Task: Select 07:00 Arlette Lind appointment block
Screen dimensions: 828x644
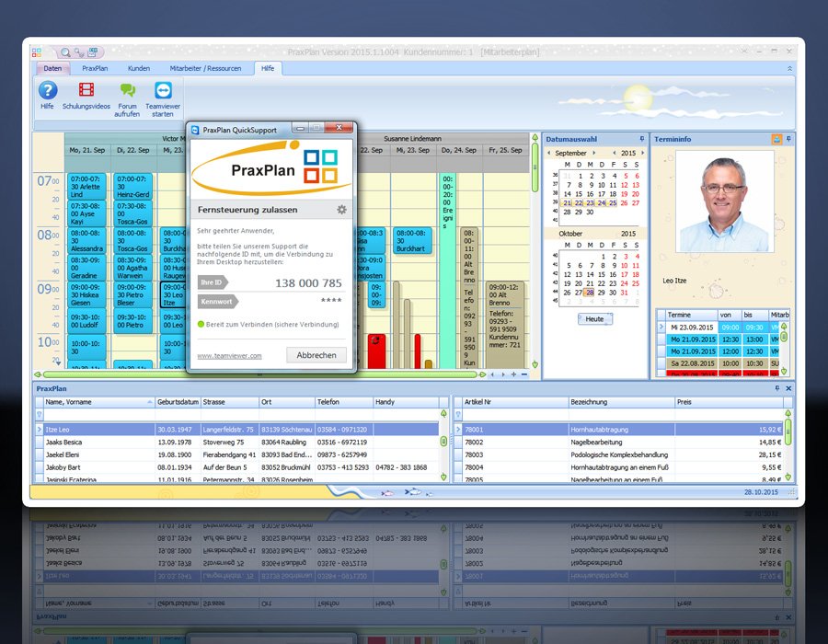Action: click(86, 187)
